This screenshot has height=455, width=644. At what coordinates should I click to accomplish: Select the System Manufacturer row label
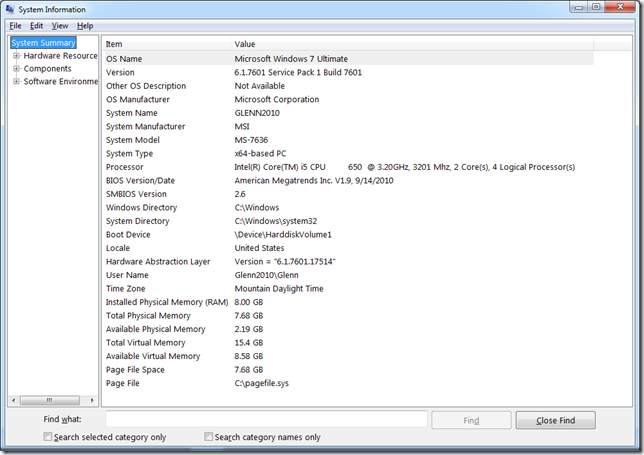tap(145, 126)
